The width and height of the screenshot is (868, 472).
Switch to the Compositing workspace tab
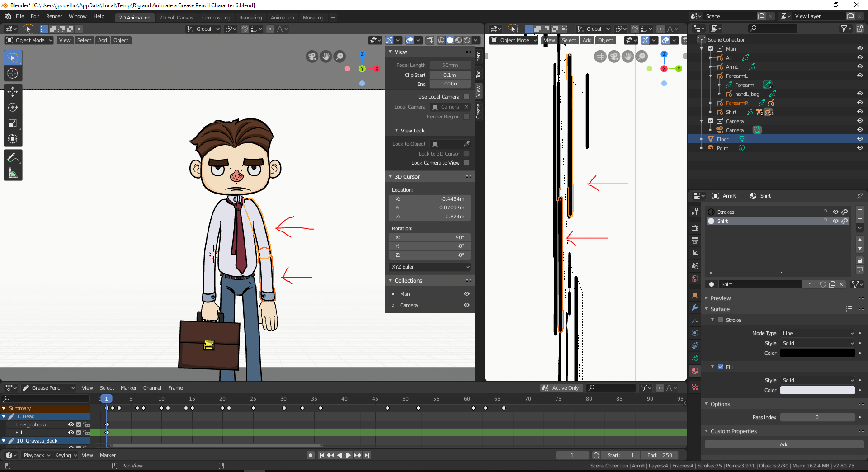tap(216, 18)
